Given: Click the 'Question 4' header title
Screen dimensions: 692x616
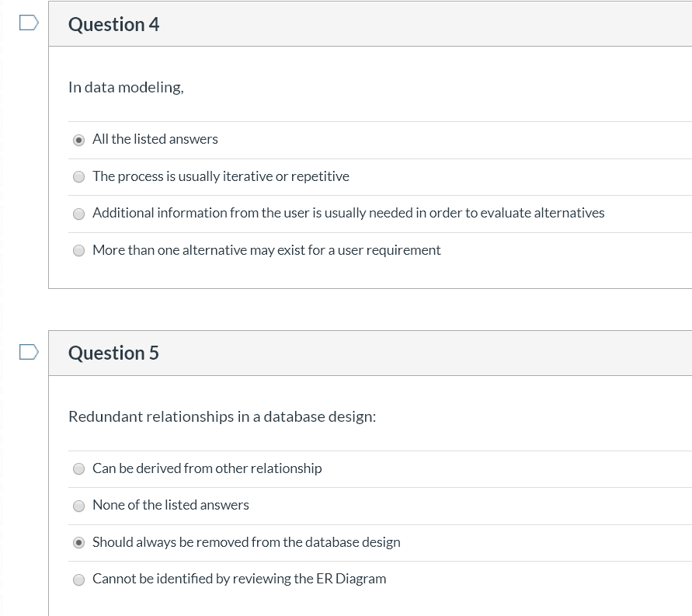Looking at the screenshot, I should pyautogui.click(x=113, y=24).
